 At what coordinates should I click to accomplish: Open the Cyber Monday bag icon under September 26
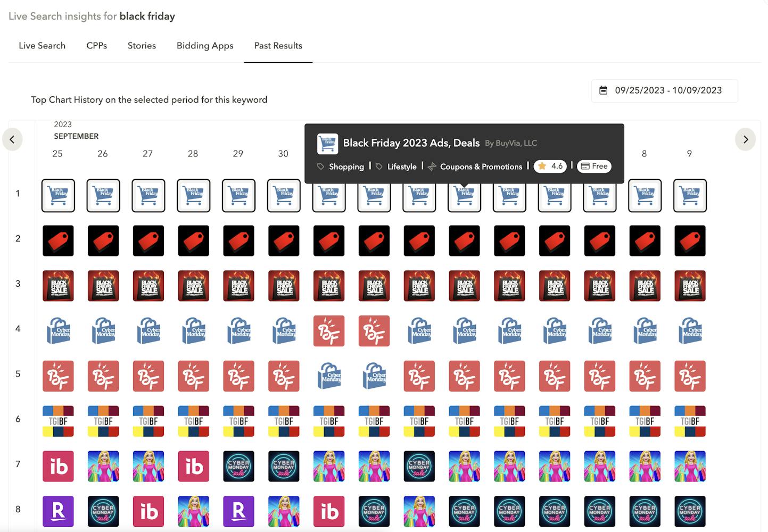coord(103,331)
